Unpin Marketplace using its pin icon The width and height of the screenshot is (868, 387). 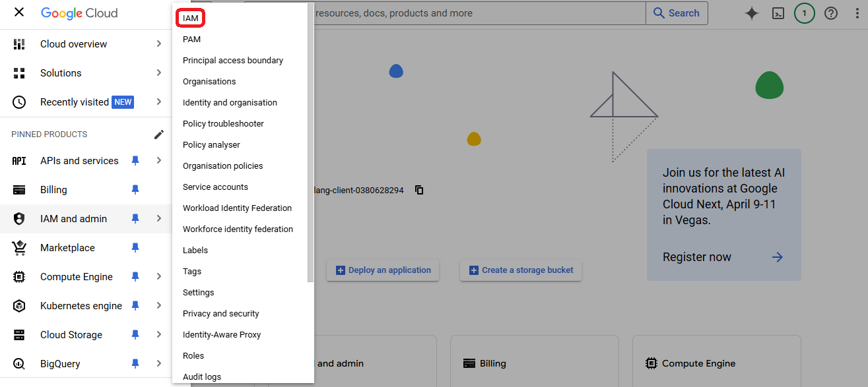(x=135, y=248)
